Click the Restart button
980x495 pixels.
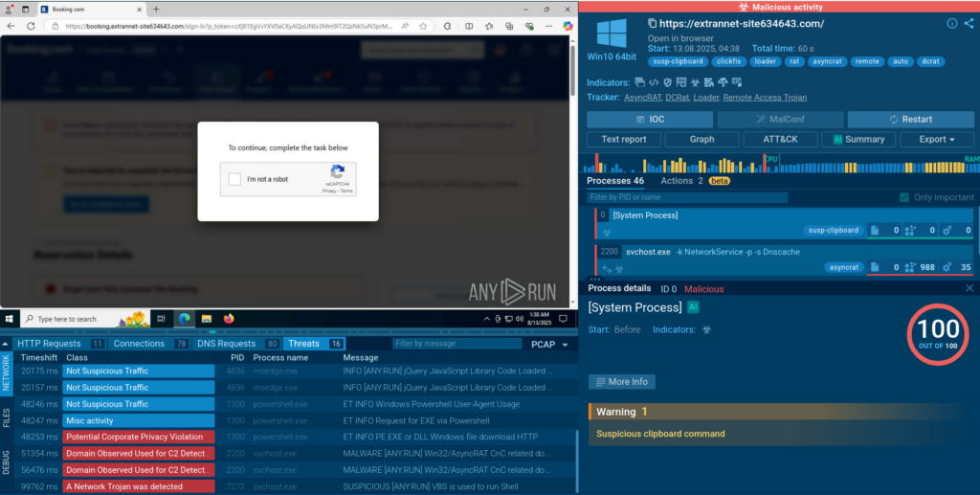coord(911,120)
